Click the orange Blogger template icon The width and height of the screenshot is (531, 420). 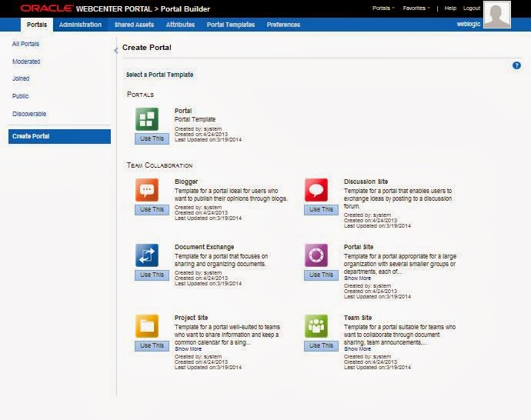pyautogui.click(x=147, y=190)
